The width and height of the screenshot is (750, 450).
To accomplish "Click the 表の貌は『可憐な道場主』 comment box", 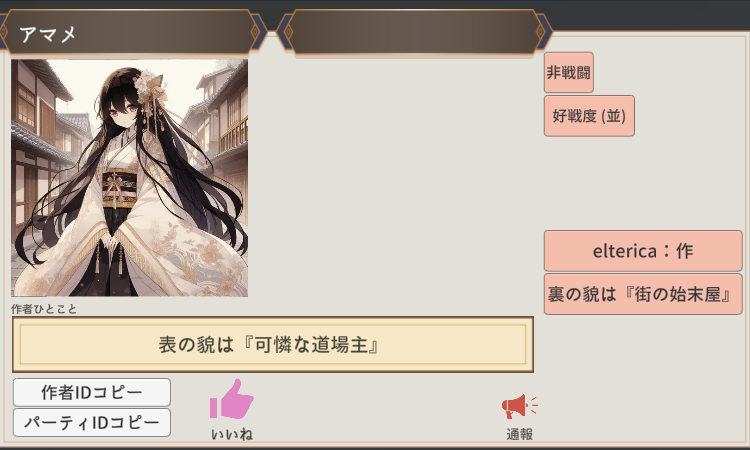I will [x=273, y=344].
